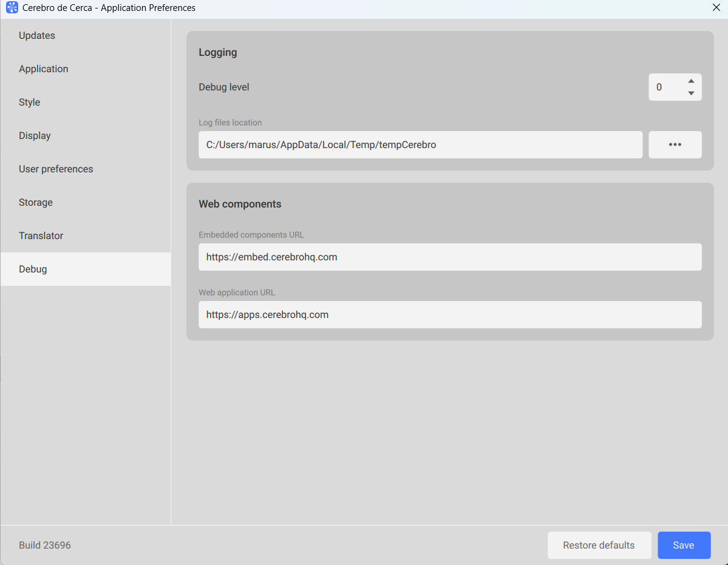
Task: Open the Updates preferences section
Action: [37, 35]
